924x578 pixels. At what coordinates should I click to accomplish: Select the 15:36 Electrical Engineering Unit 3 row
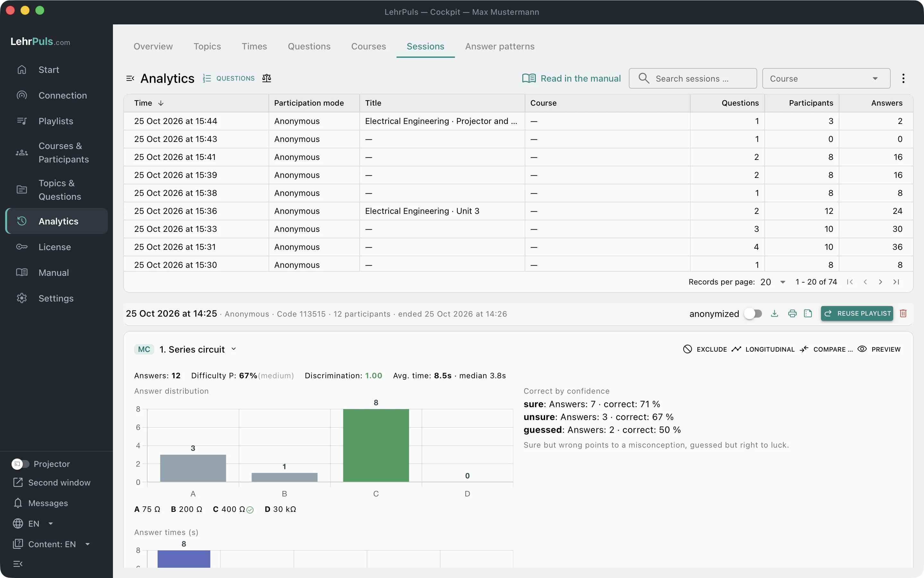(518, 211)
